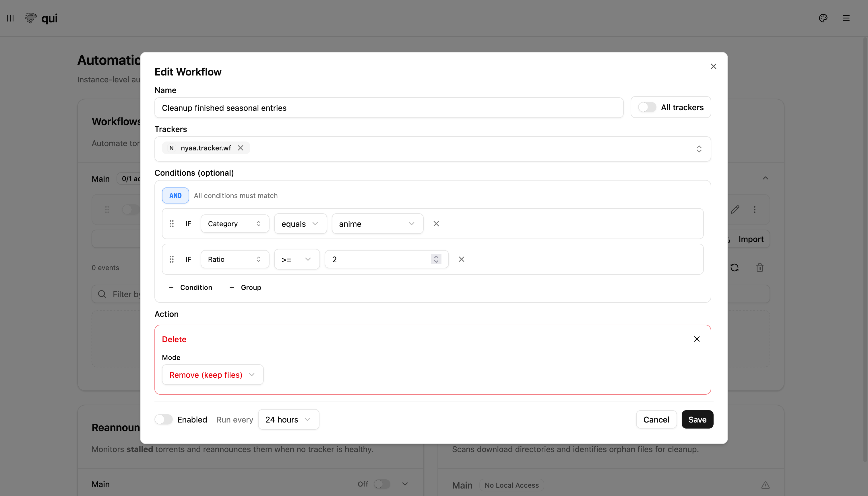This screenshot has height=496, width=868.
Task: Click the workflow Name input field
Action: tap(388, 108)
